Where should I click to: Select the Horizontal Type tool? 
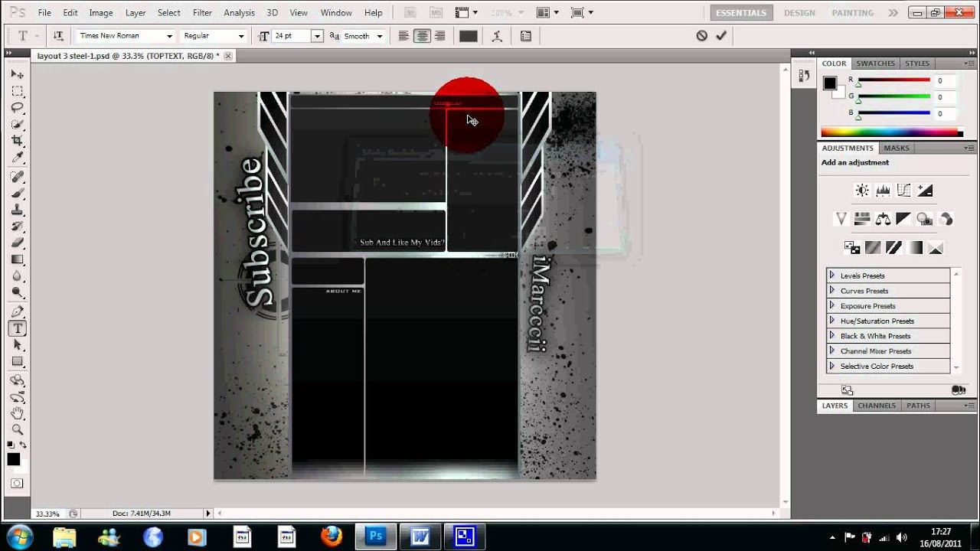[17, 328]
